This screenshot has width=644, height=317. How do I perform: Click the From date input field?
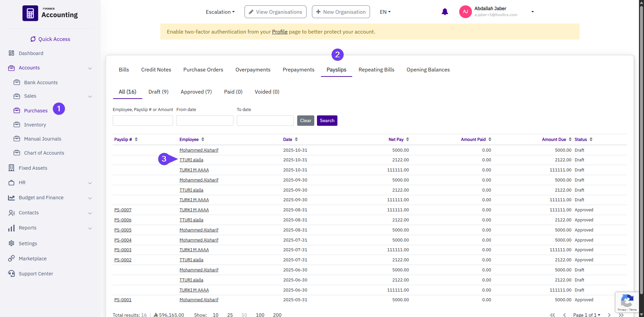(x=205, y=120)
